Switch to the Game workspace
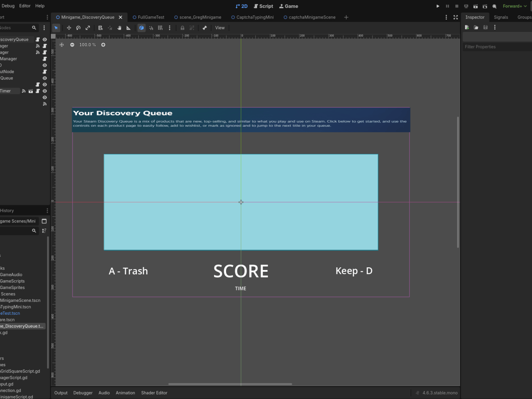This screenshot has height=399, width=532. [289, 6]
